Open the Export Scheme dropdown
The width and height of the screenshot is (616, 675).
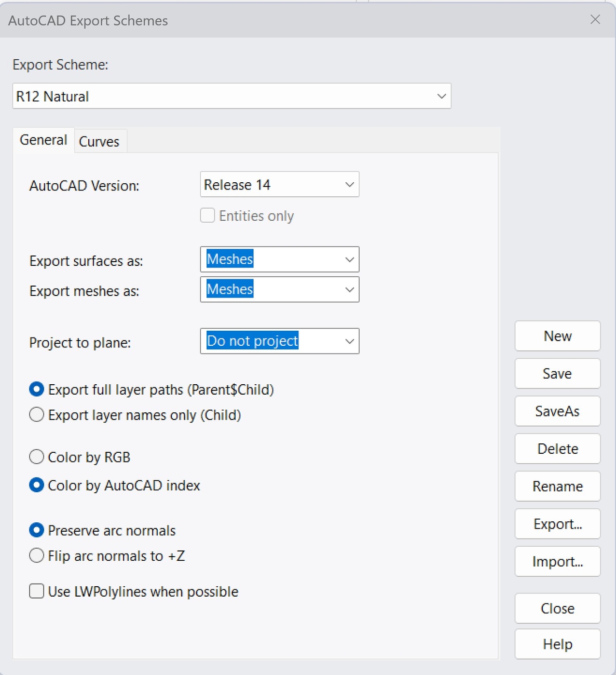231,96
